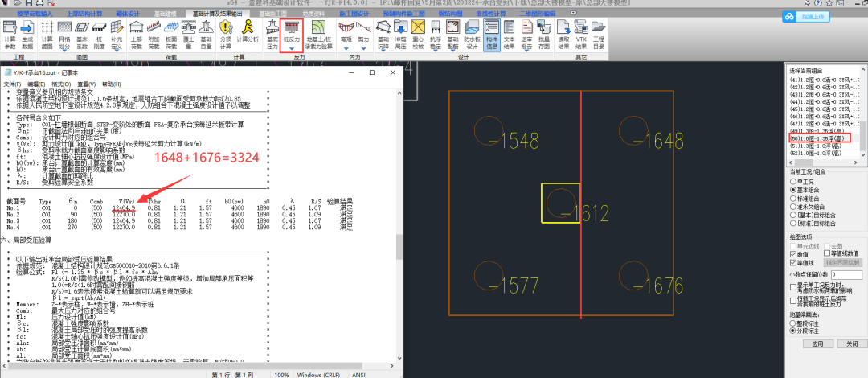The width and height of the screenshot is (868, 378).
Task: Click the 小数点保留位数 input field
Action: pos(845,275)
